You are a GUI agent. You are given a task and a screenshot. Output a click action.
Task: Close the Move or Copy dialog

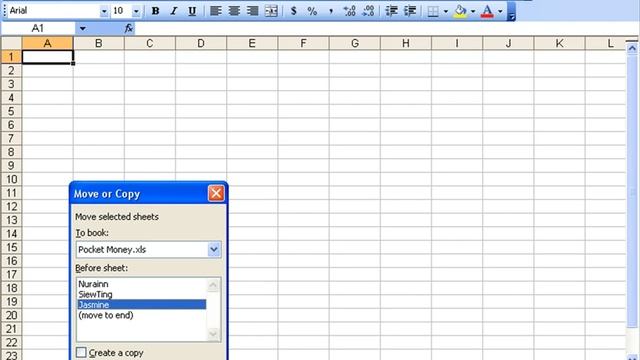point(216,193)
